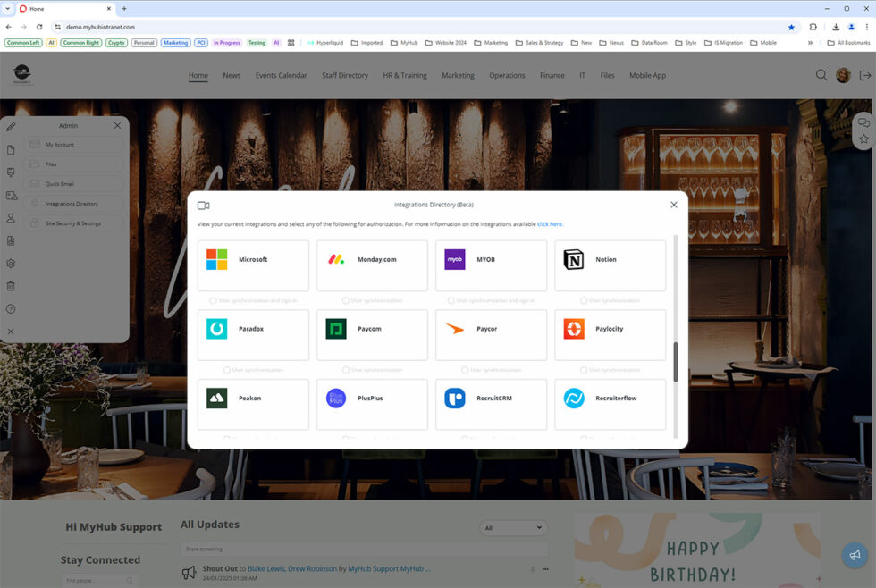
Task: Close the Integrations Directory dialog
Action: point(673,205)
